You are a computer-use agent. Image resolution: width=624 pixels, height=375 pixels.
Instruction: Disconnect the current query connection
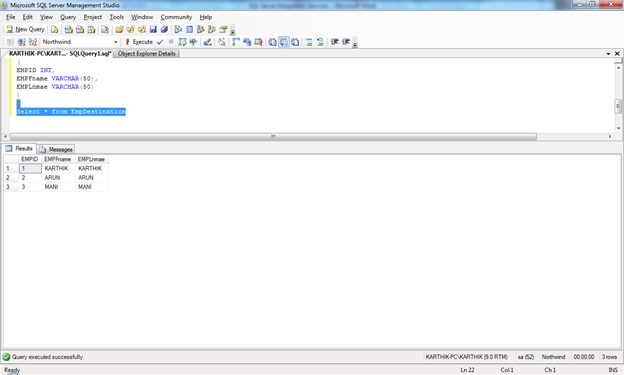click(21, 42)
